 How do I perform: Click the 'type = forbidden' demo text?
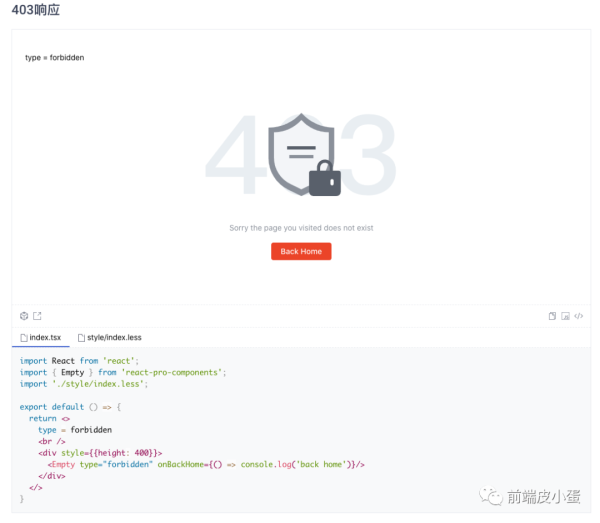(x=55, y=58)
